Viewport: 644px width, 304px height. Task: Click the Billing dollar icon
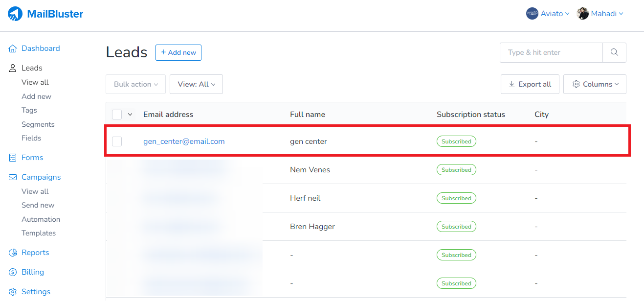[12, 272]
